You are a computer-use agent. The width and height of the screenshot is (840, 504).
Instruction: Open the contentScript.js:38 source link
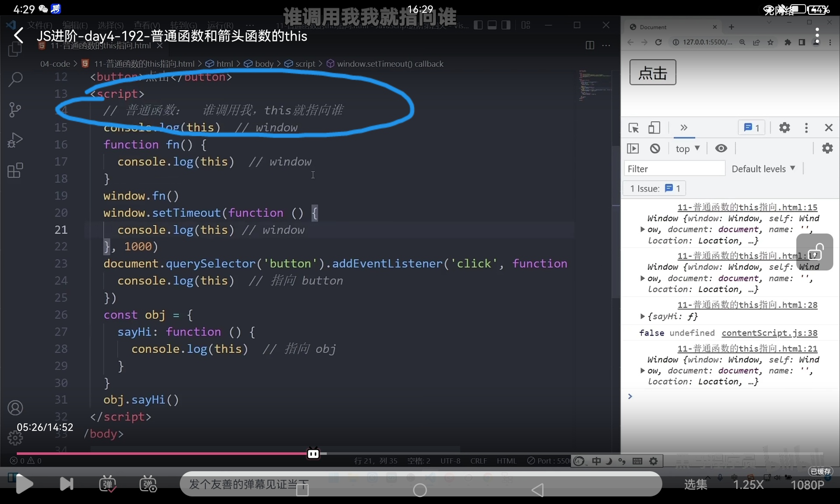(x=769, y=333)
